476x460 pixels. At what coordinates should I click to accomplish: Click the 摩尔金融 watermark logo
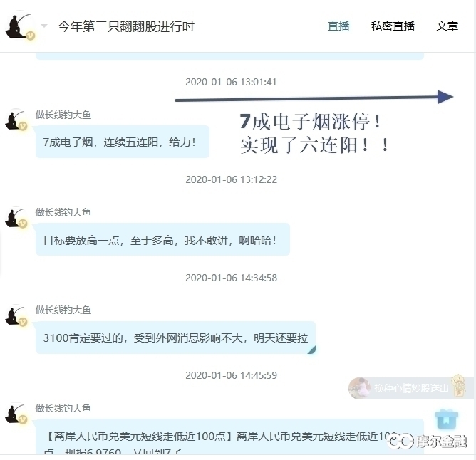(428, 441)
